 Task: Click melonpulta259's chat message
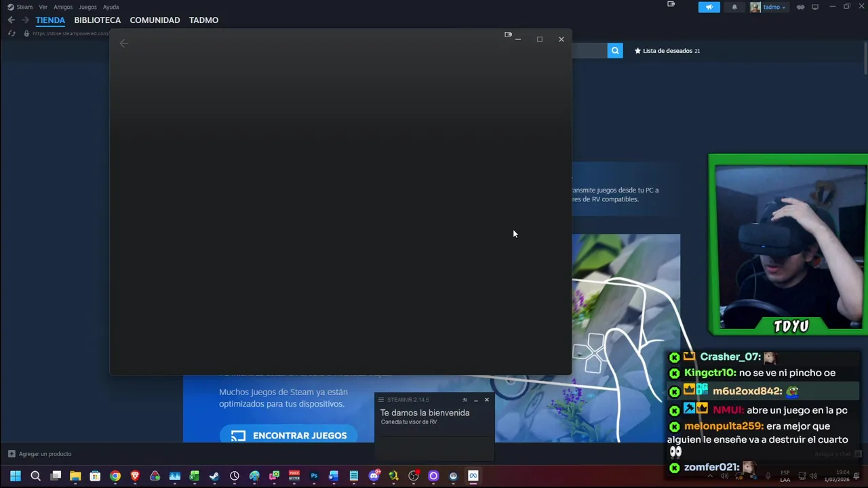point(759,439)
